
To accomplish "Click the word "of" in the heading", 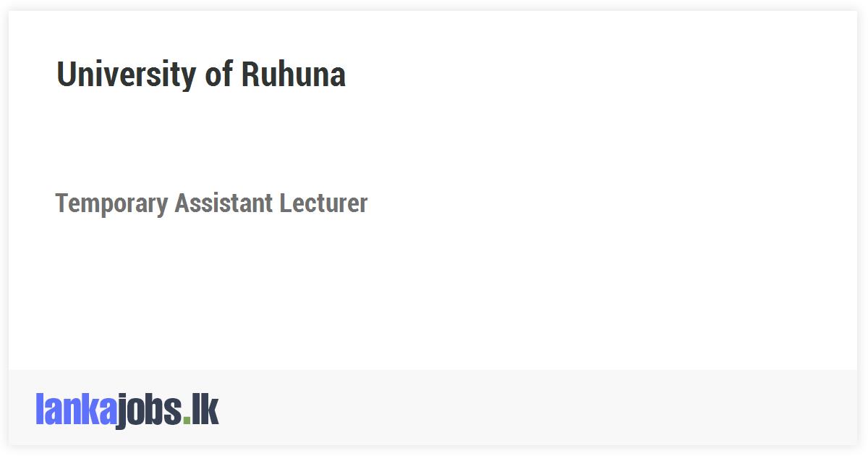I will [218, 74].
